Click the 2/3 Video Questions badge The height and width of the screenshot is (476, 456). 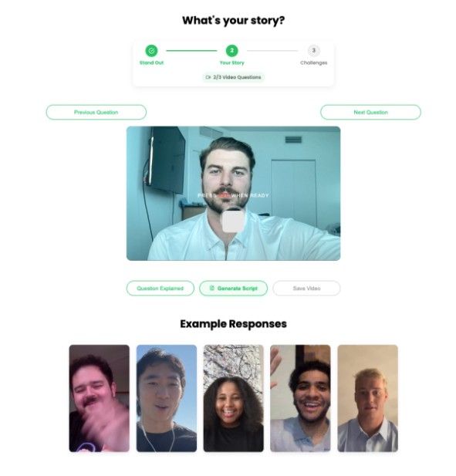click(x=233, y=77)
